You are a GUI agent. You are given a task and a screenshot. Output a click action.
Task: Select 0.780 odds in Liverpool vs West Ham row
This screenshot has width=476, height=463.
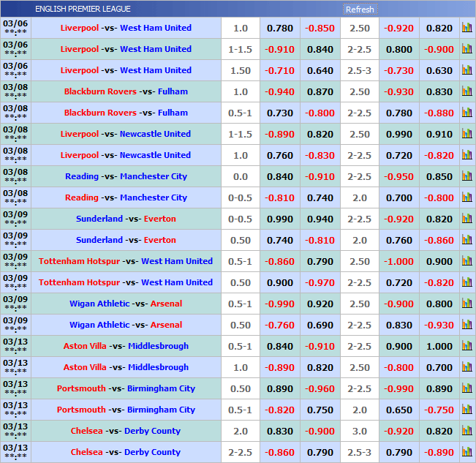(x=280, y=29)
